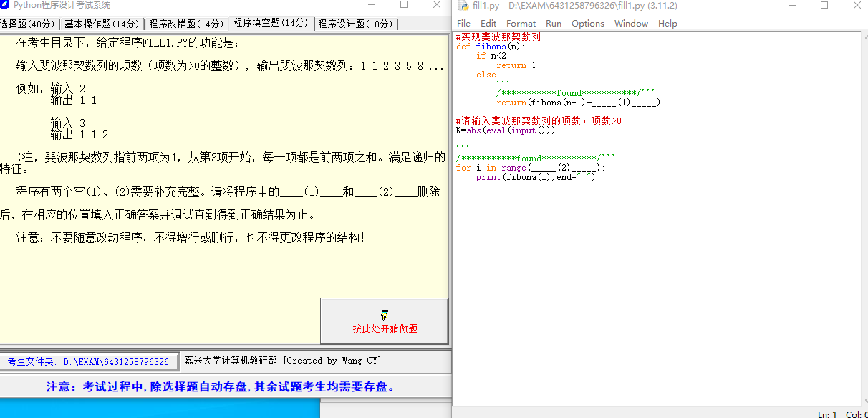Open the Help menu in IDLE
868x418 pixels.
[x=667, y=23]
